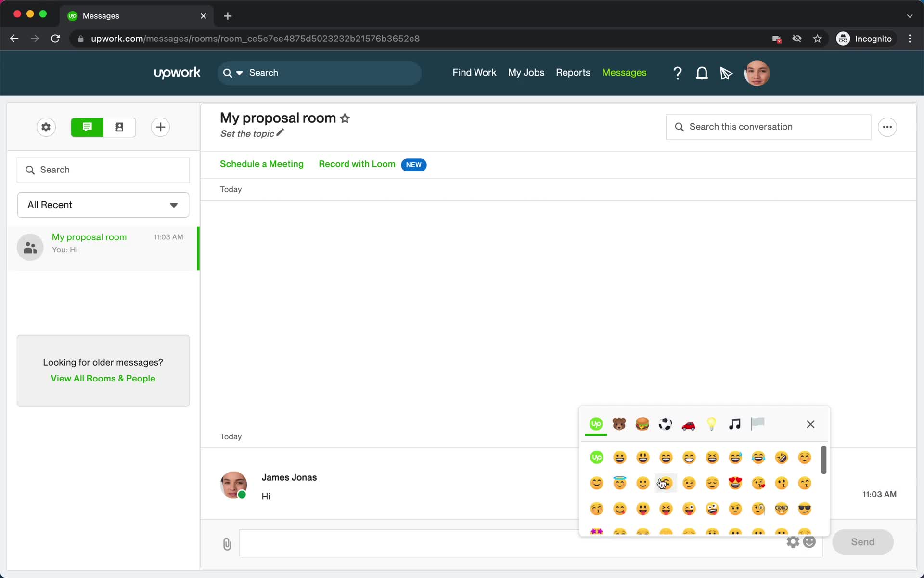This screenshot has width=924, height=578.
Task: Select the travel (red car) emoji category
Action: [x=689, y=425]
